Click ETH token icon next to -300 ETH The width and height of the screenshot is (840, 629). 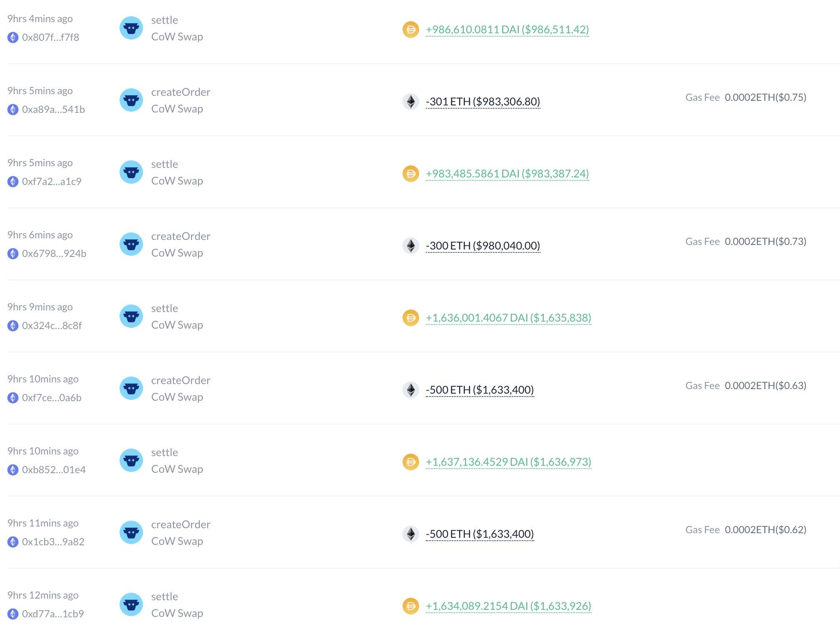point(410,246)
